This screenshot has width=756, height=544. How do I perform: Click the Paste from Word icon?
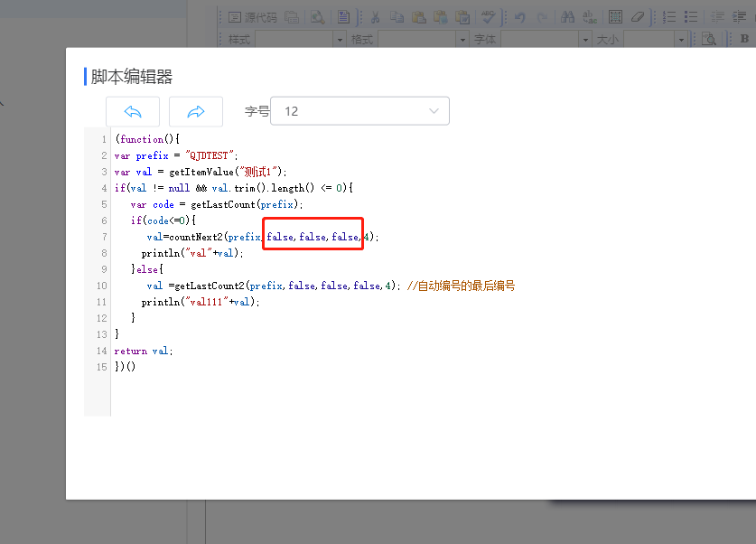462,17
